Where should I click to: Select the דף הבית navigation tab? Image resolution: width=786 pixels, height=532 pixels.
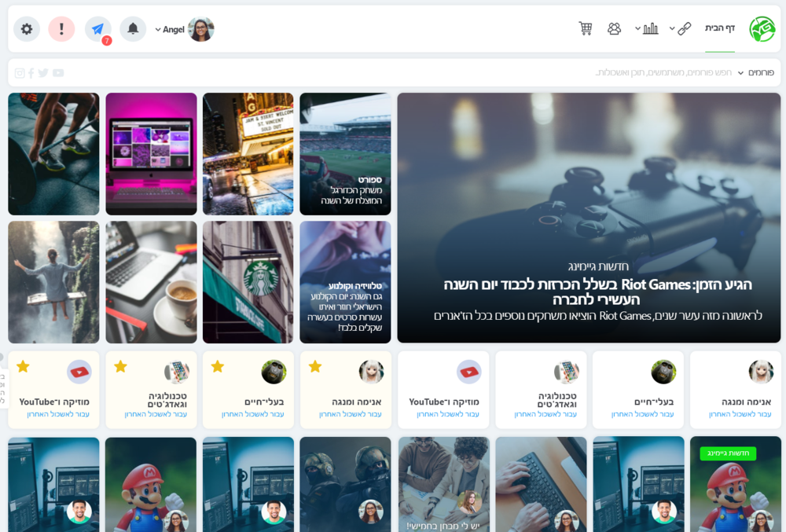click(719, 28)
